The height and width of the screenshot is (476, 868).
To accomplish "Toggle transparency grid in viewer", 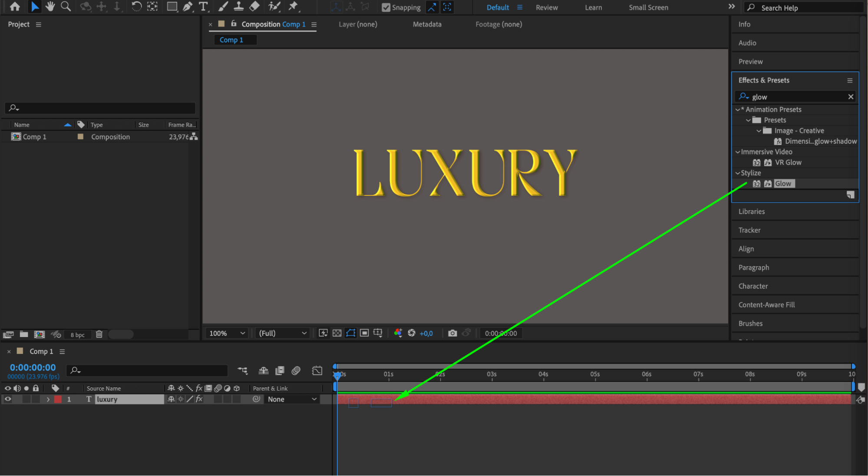I will click(x=337, y=333).
